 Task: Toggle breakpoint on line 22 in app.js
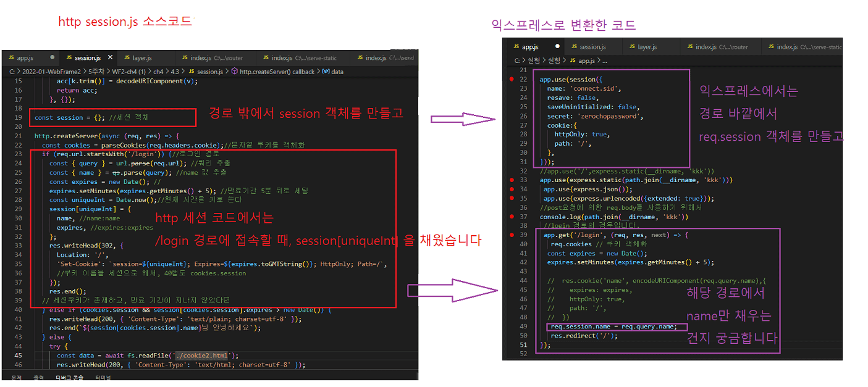(x=511, y=80)
